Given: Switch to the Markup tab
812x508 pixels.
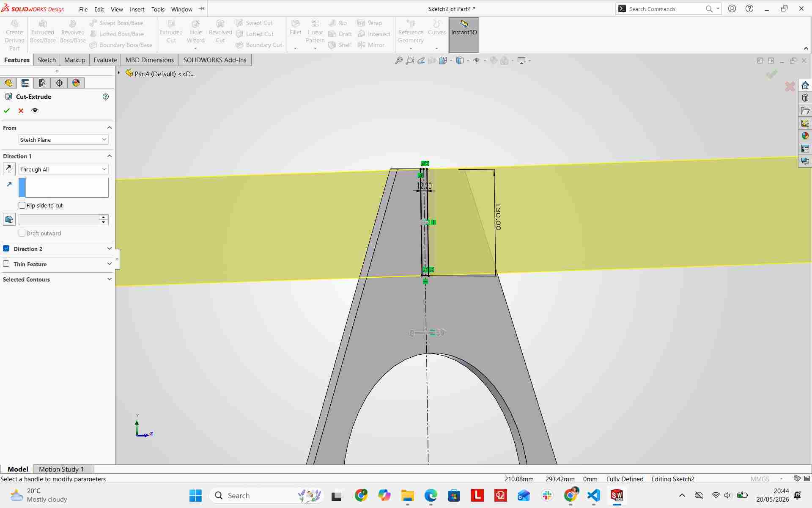Looking at the screenshot, I should (74, 60).
